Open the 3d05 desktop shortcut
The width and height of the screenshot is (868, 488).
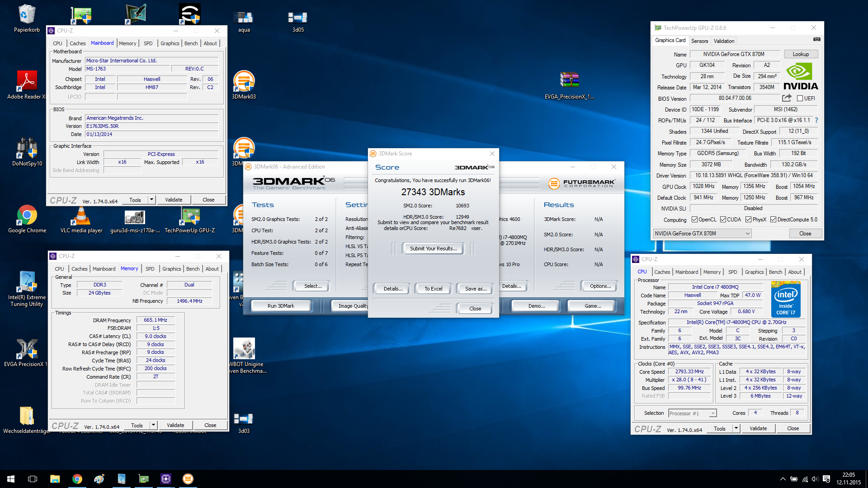298,22
